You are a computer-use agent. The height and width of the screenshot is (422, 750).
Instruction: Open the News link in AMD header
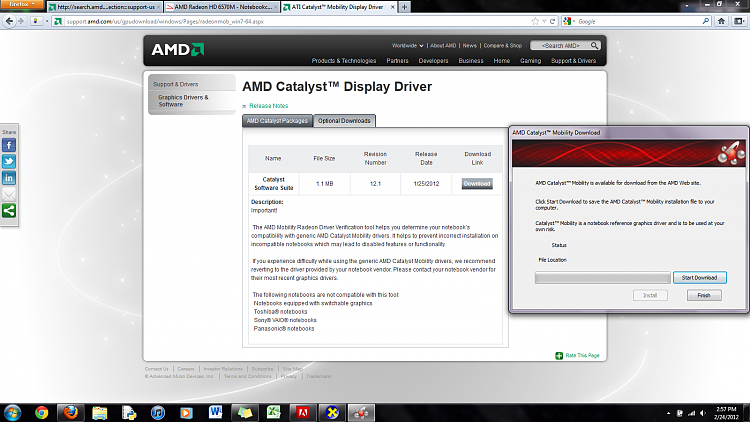(470, 45)
